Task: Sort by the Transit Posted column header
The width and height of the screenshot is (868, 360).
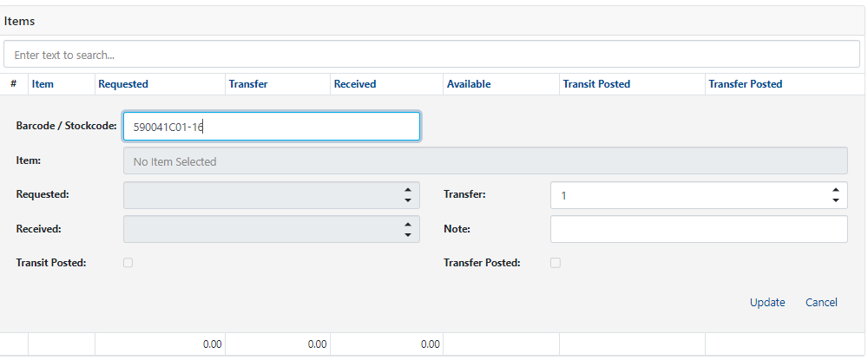Action: [596, 84]
